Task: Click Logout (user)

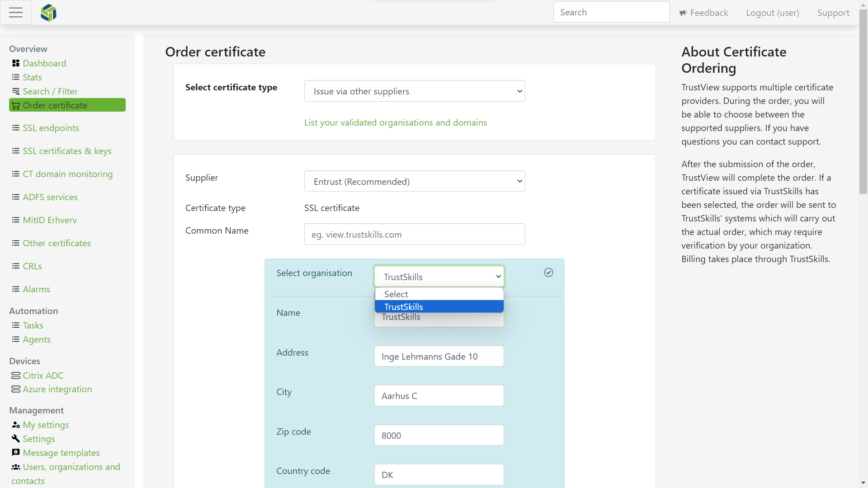Action: (x=772, y=13)
